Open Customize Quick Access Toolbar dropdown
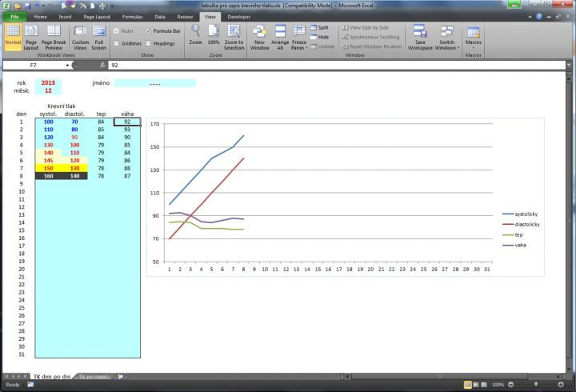The image size is (576, 392). [112, 6]
